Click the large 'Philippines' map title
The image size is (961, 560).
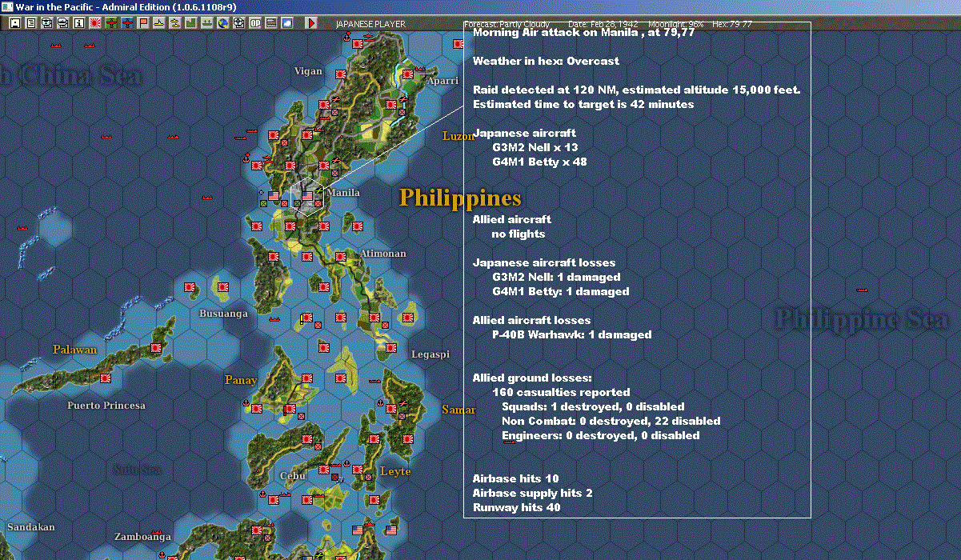[460, 198]
